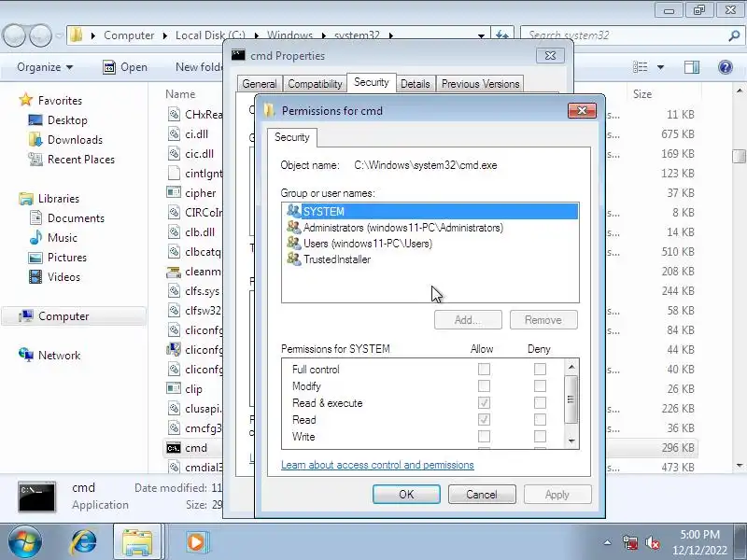Launch Internet Explorer from taskbar
This screenshot has height=560, width=747.
pos(84,541)
